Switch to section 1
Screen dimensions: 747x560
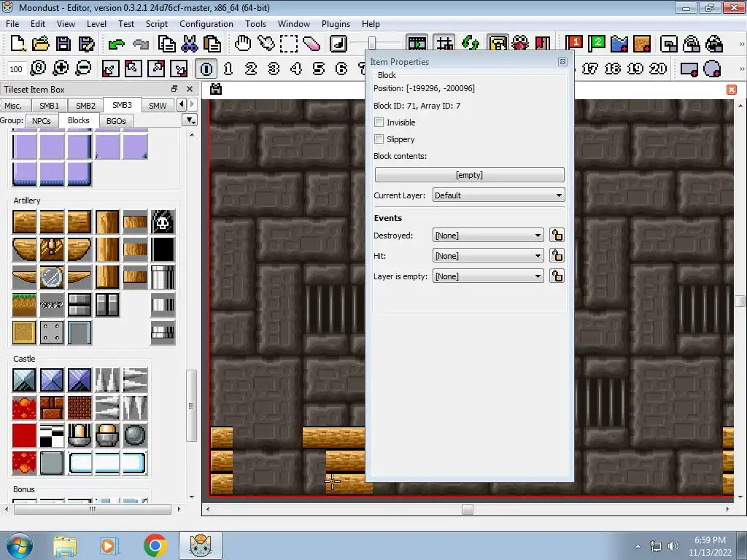coord(228,69)
